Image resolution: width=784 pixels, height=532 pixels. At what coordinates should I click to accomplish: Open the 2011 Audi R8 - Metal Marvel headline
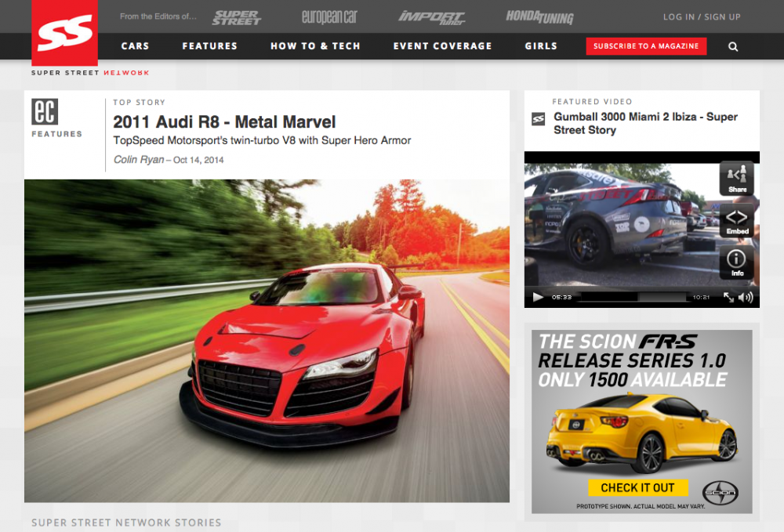pos(224,122)
